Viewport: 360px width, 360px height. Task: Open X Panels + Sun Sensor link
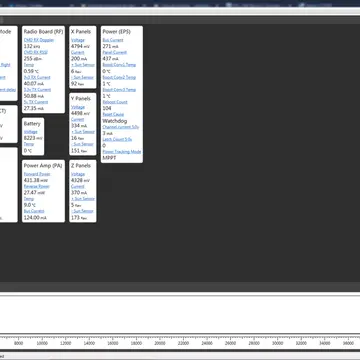[x=83, y=65]
